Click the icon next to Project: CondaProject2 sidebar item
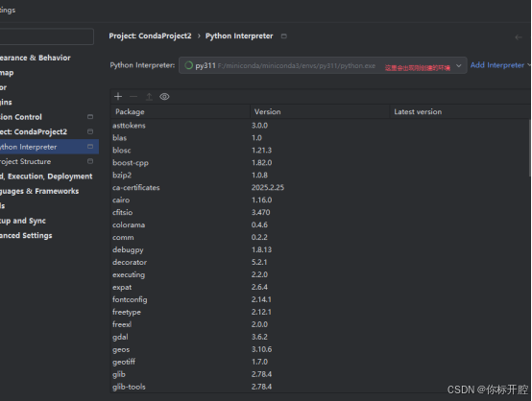Viewport: 532px width, 401px height. coord(90,131)
